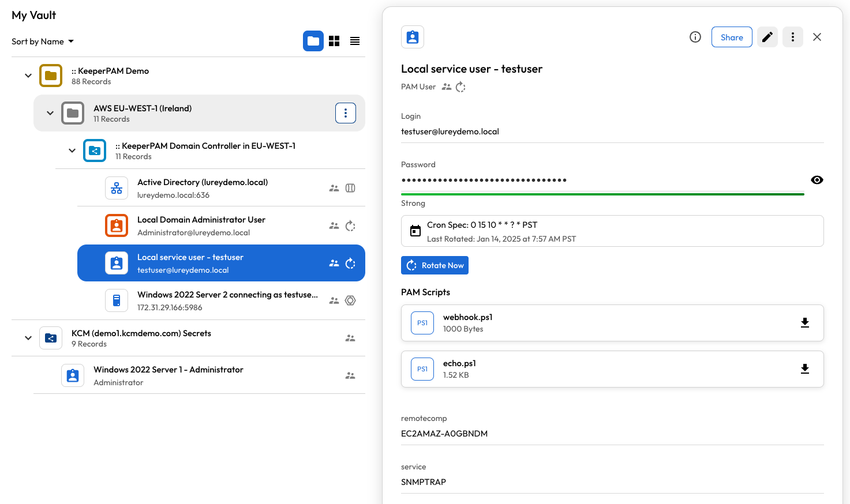Collapse KeeperPAM Domain Controller in EU-WEST-1
This screenshot has height=504, width=850.
coord(72,151)
